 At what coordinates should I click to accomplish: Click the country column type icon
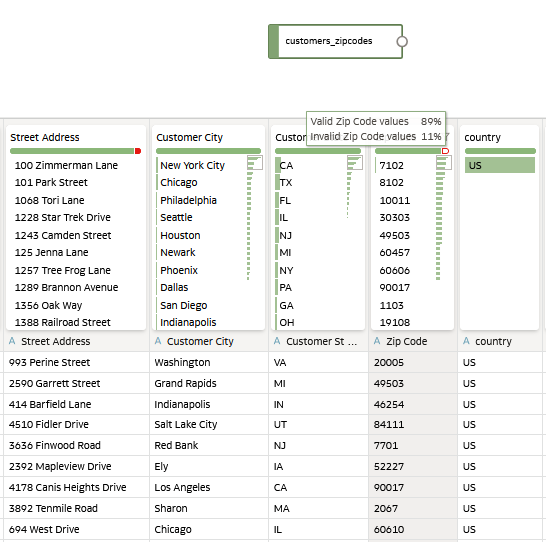click(x=467, y=341)
